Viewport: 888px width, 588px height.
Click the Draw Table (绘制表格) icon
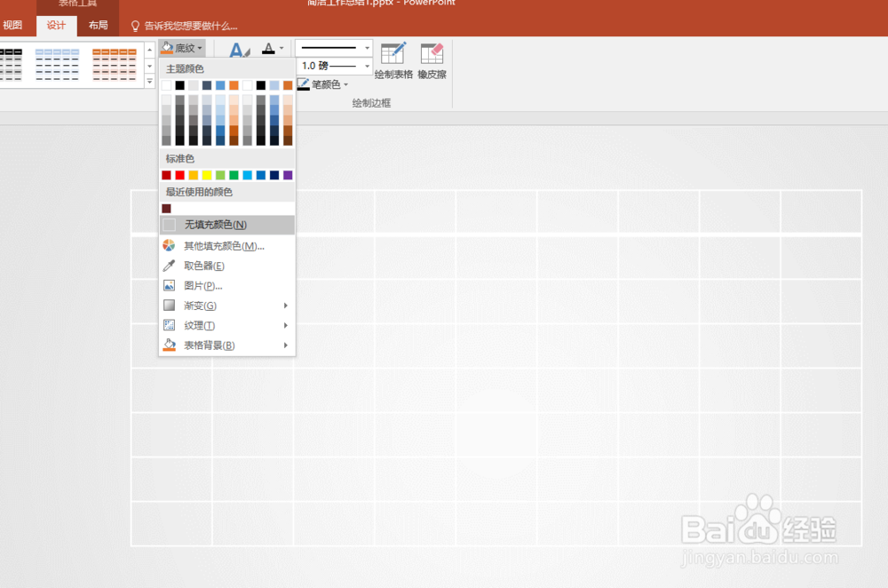(x=393, y=54)
